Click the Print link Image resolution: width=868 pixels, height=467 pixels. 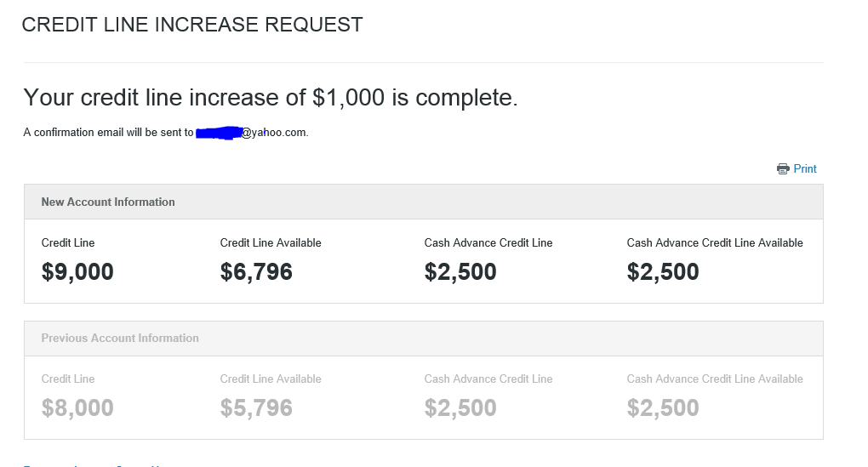804,169
